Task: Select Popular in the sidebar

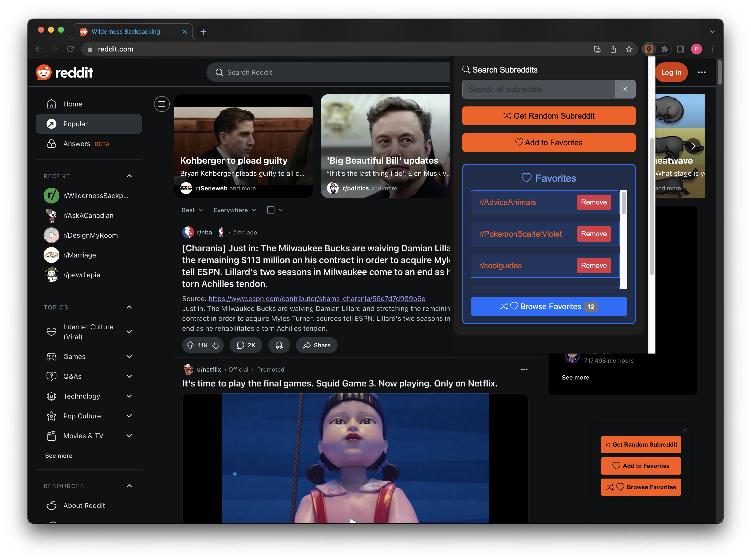Action: tap(89, 124)
